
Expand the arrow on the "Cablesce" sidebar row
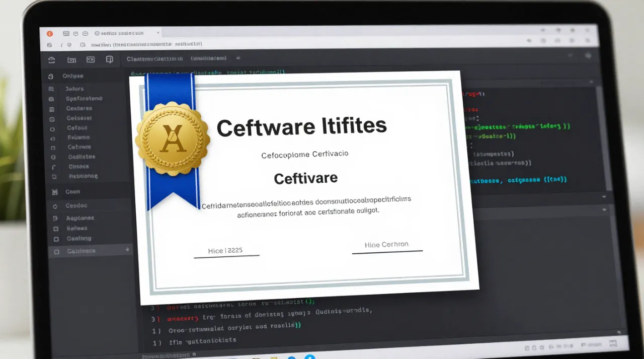click(127, 249)
